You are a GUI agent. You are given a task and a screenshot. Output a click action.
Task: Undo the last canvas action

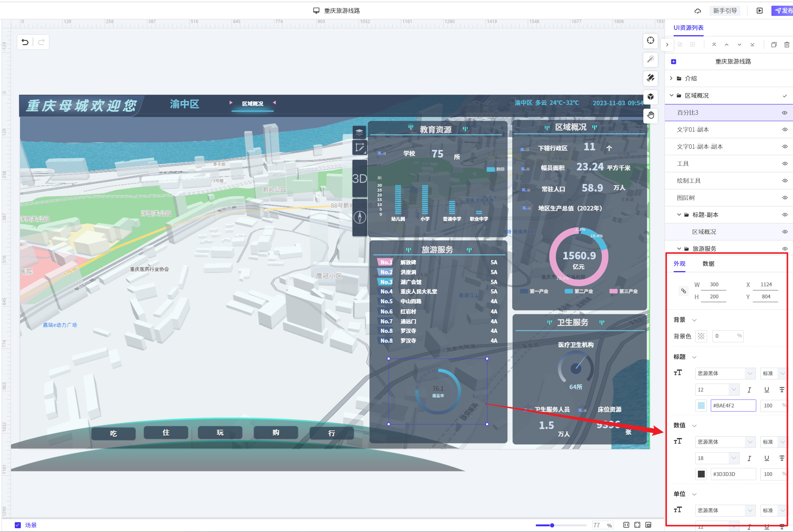tap(25, 42)
